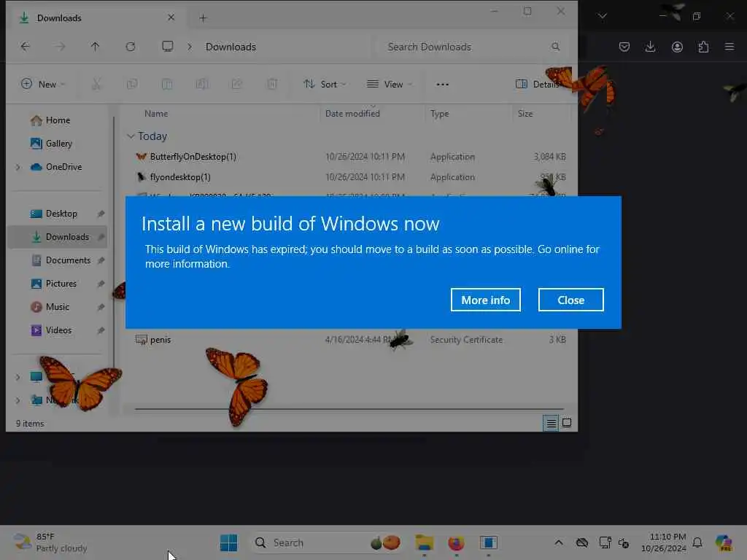
Task: Click the Copy toolbar icon
Action: pyautogui.click(x=132, y=85)
